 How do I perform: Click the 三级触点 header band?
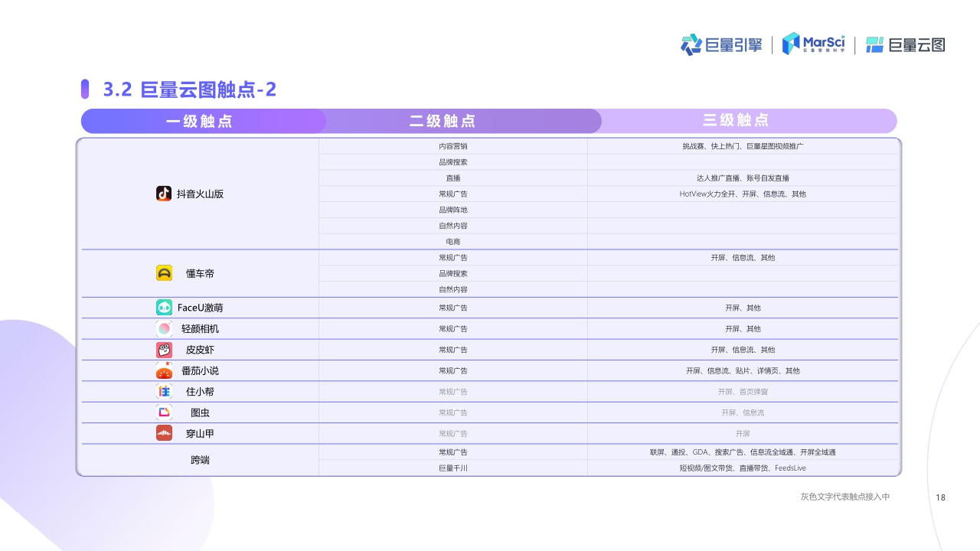(x=734, y=121)
